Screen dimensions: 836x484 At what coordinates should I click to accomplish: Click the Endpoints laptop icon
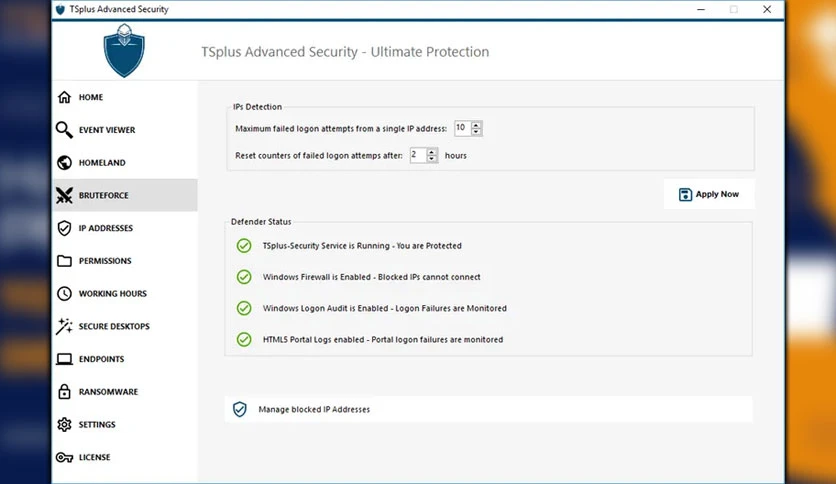(x=65, y=359)
